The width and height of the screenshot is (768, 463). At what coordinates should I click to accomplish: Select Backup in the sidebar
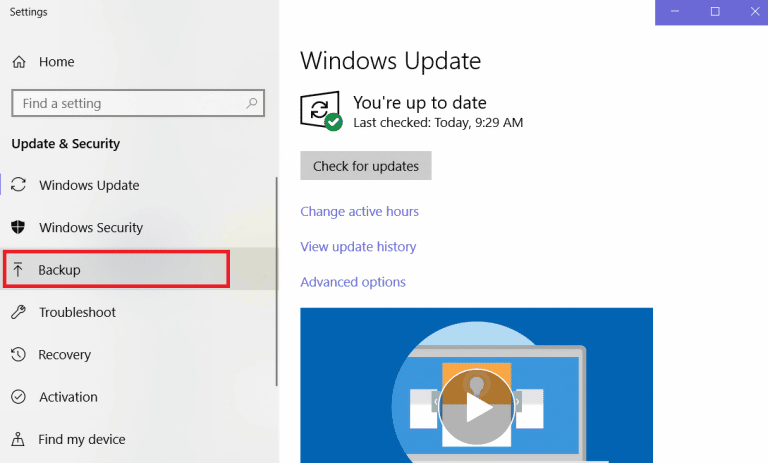(59, 270)
